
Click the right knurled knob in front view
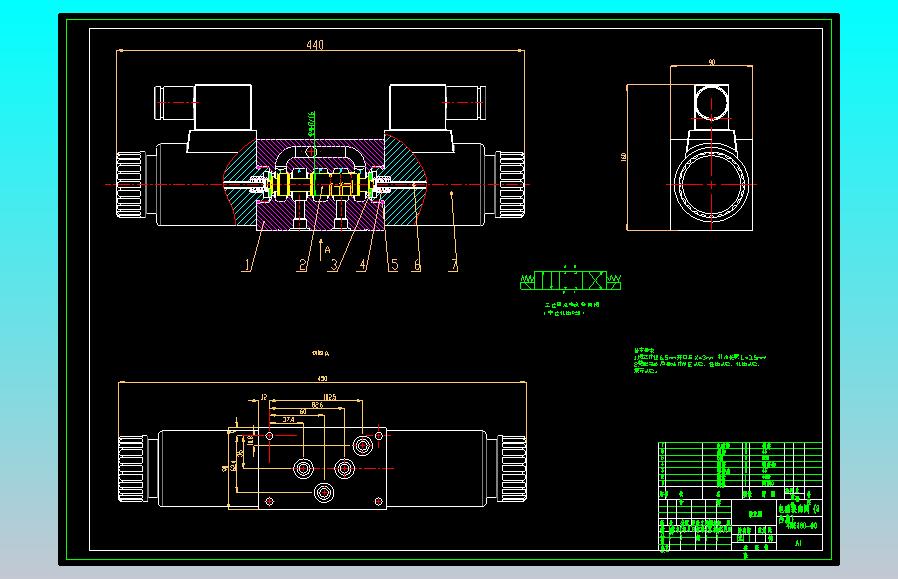coord(510,184)
